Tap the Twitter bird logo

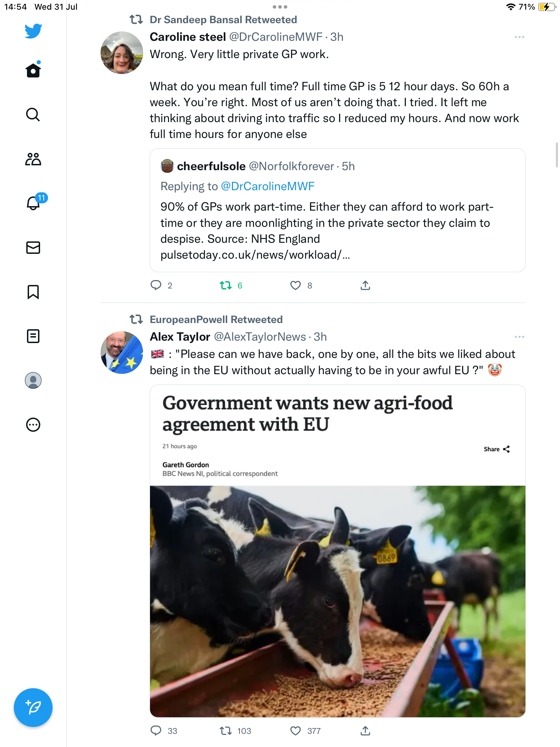[x=33, y=31]
